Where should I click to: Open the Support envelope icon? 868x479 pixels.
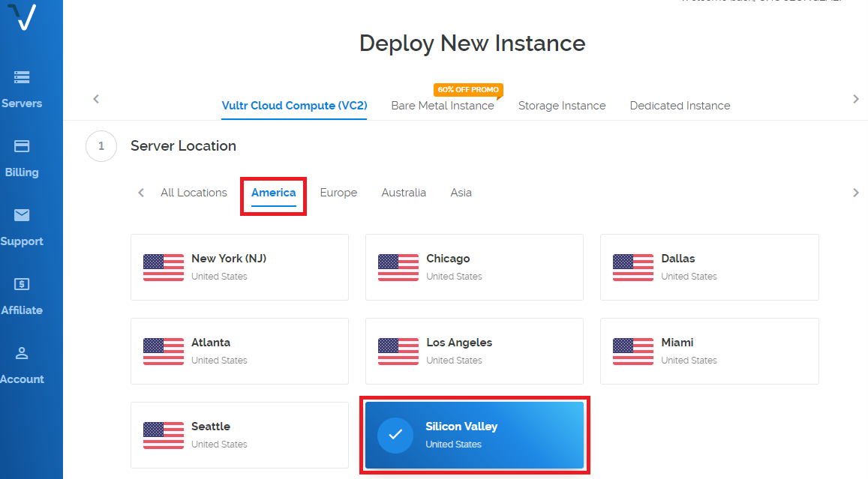[22, 215]
